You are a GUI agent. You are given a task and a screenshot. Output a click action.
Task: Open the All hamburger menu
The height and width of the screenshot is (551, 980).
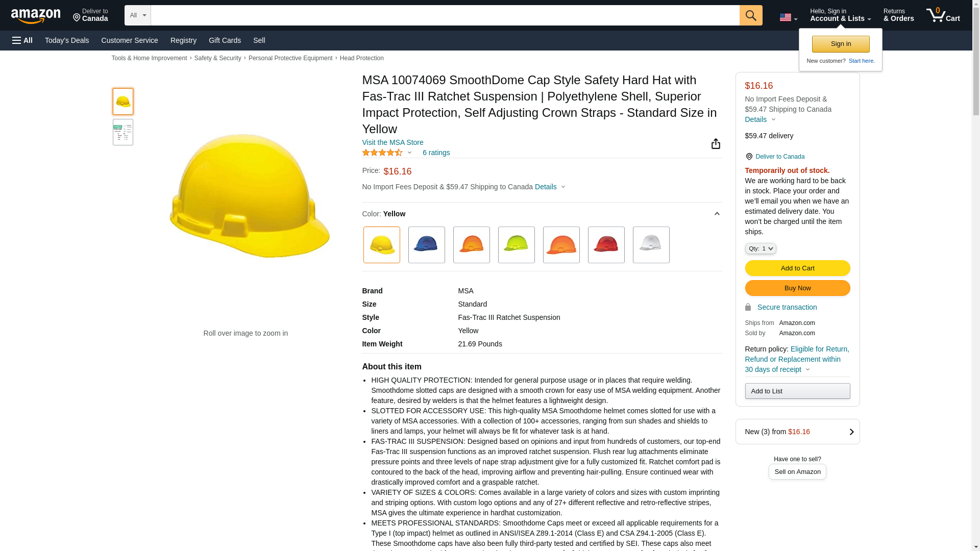point(22,40)
